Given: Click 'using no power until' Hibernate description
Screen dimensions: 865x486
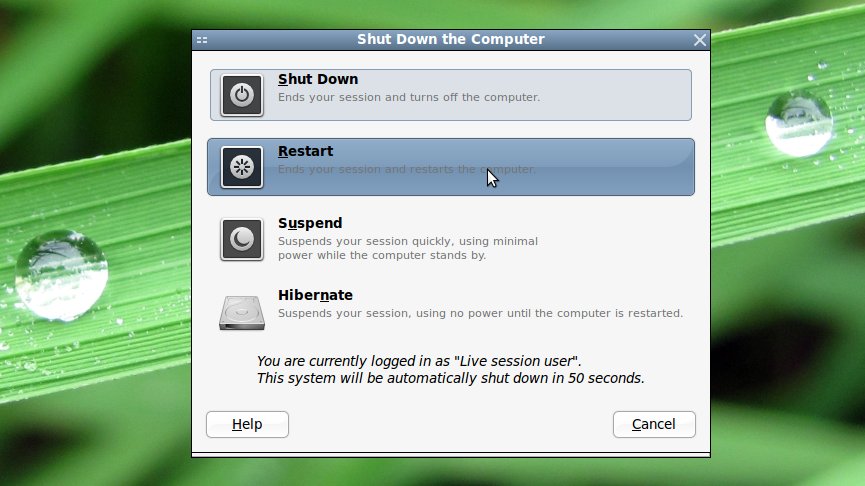Looking at the screenshot, I should click(x=480, y=313).
